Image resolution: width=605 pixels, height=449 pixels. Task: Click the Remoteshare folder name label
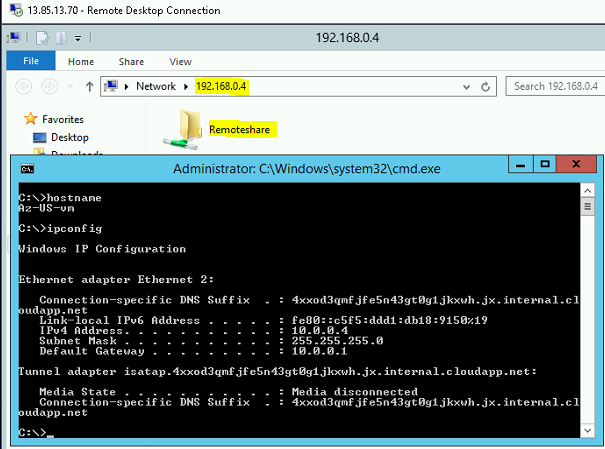point(239,130)
